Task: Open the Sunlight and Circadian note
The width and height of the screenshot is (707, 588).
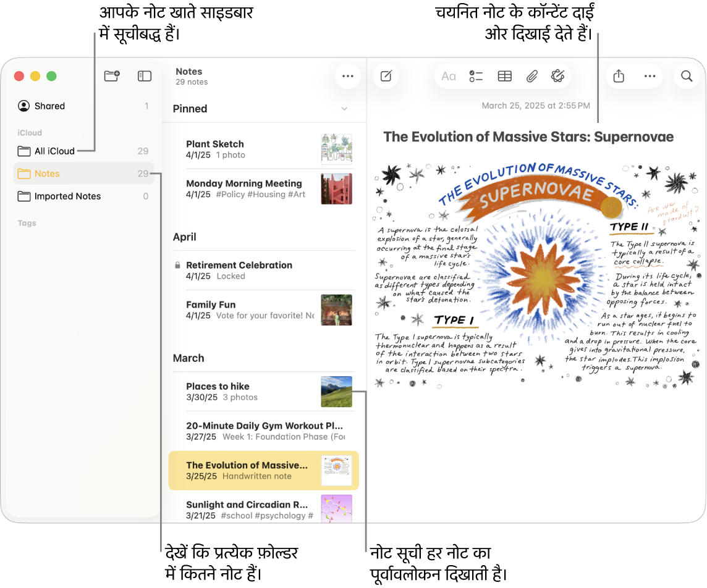Action: [x=264, y=509]
